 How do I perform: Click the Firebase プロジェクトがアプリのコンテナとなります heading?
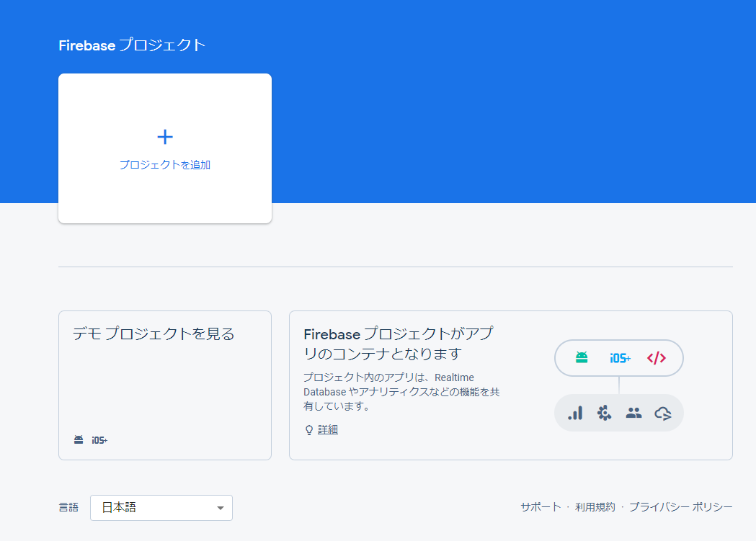(399, 344)
